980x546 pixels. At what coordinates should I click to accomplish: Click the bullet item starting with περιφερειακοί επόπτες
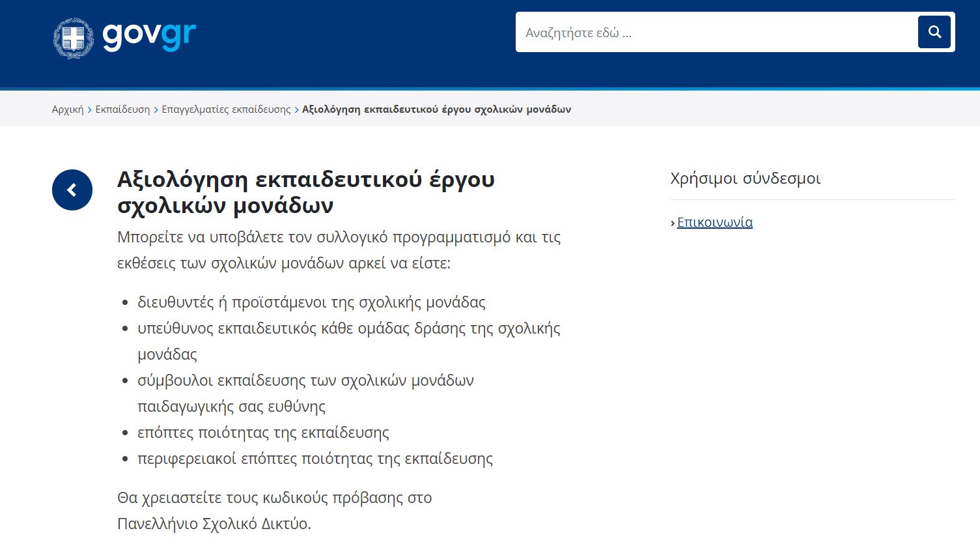(x=315, y=459)
